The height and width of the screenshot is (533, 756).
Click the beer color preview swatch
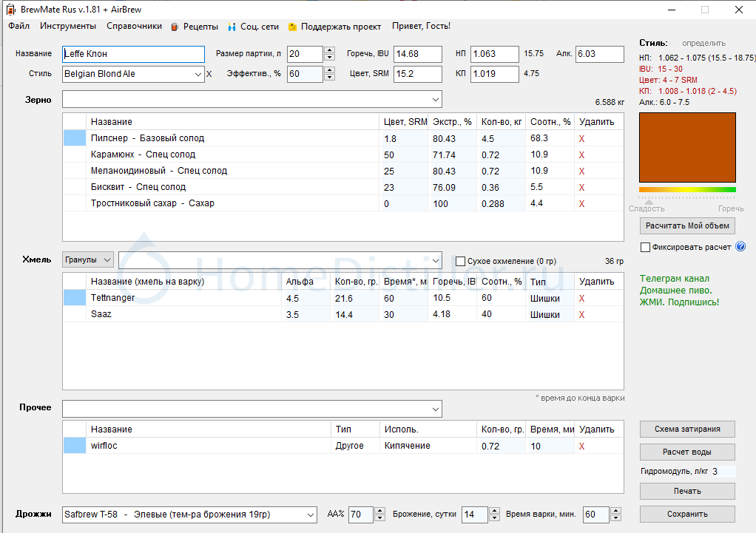point(687,147)
